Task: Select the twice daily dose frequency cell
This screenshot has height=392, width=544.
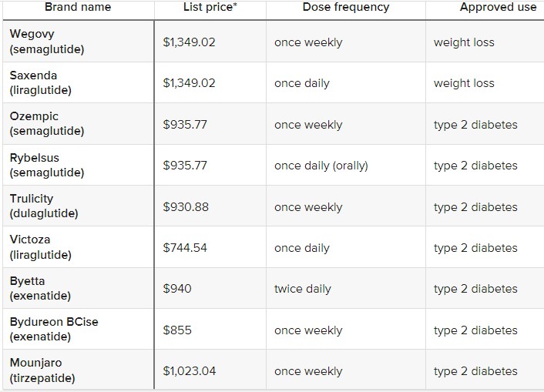Action: pos(302,289)
